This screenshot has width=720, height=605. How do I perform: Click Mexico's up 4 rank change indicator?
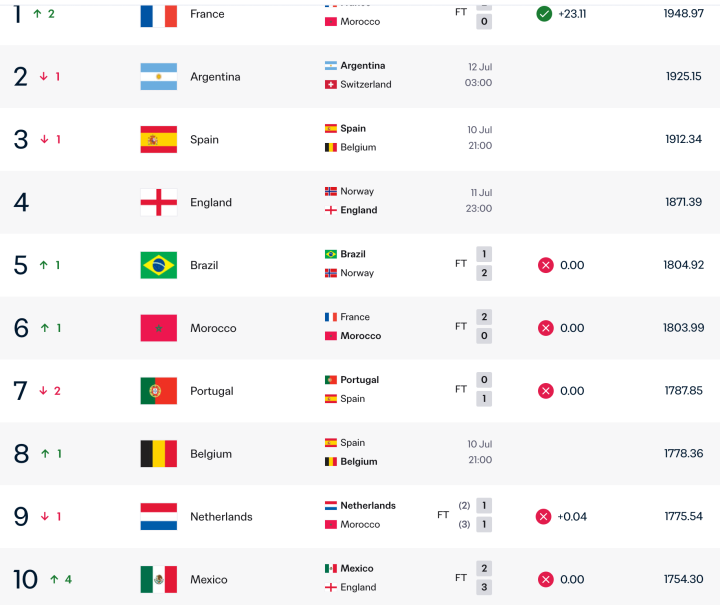click(61, 580)
